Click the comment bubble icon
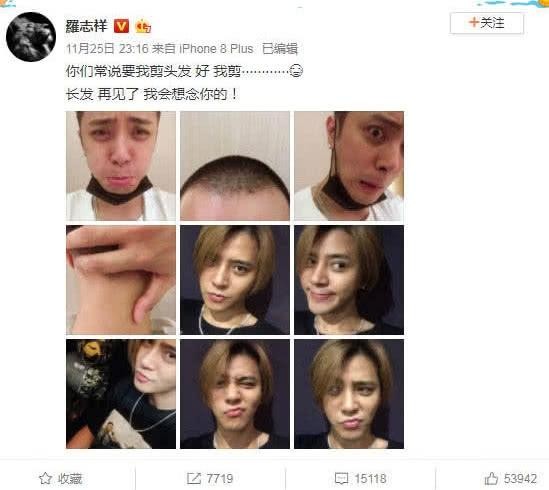 341,478
